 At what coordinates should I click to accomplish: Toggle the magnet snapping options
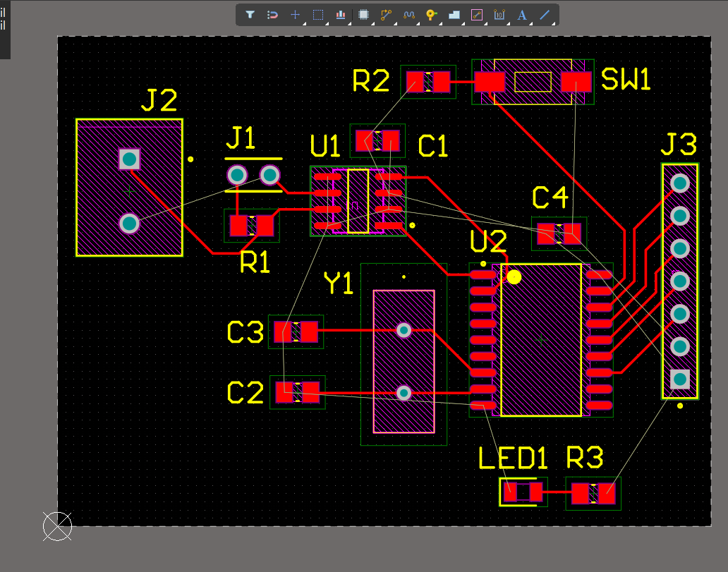[272, 15]
